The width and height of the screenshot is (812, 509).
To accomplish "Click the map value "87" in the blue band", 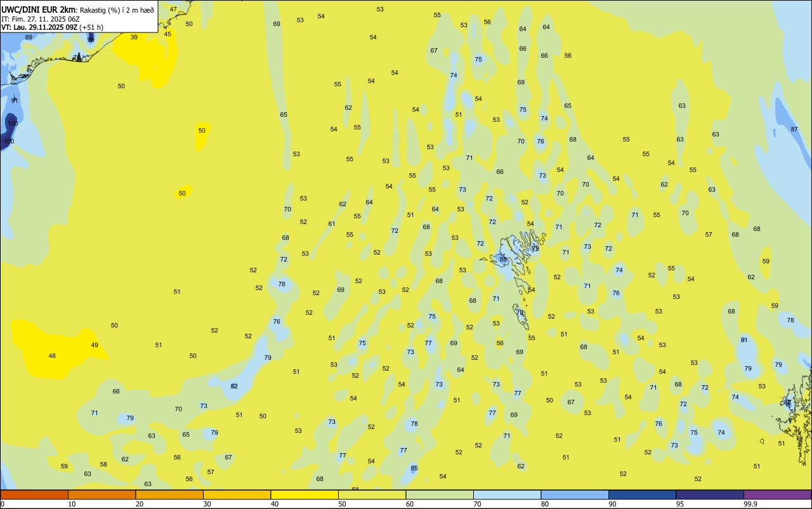I will (794, 129).
